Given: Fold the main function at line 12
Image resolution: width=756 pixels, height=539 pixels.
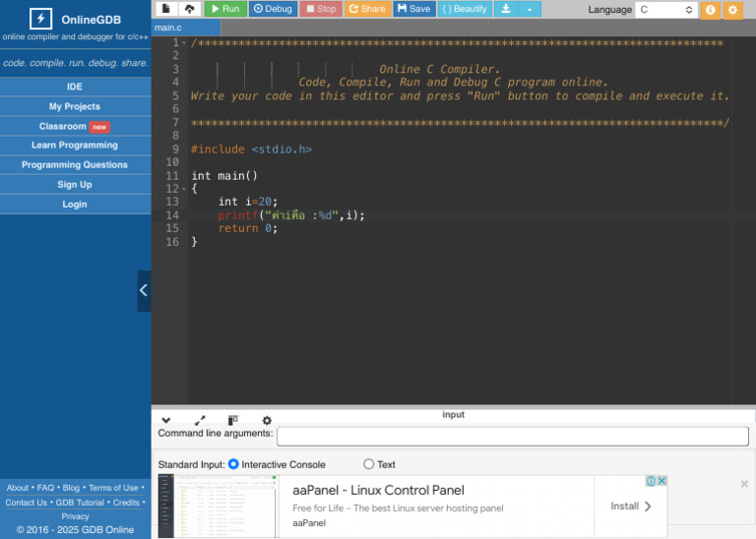Looking at the screenshot, I should coord(184,189).
